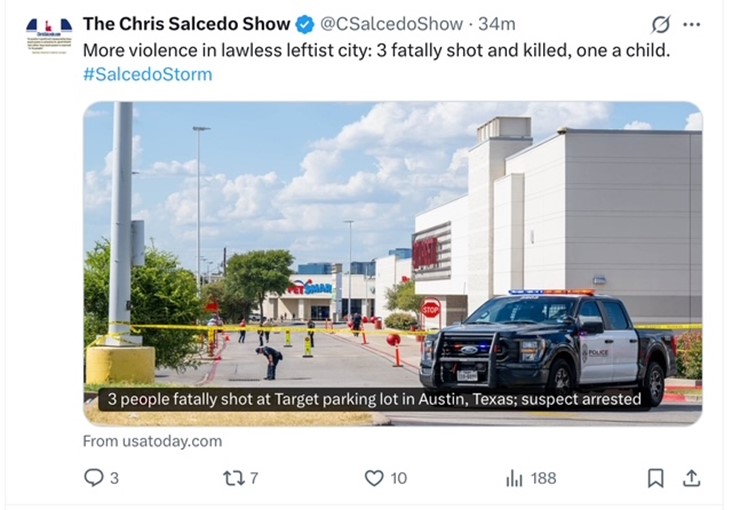Repost the tweet using retweet icon
732x510 pixels.
[232, 478]
